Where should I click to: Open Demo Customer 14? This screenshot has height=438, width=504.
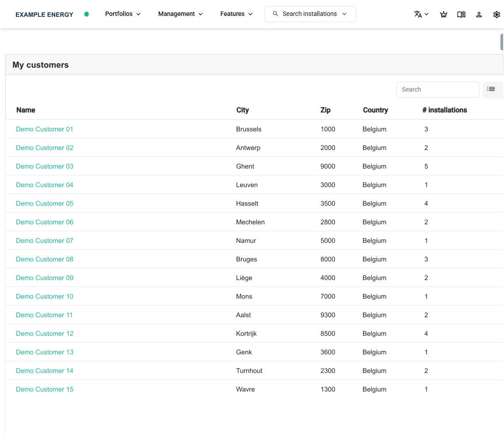[x=45, y=371]
